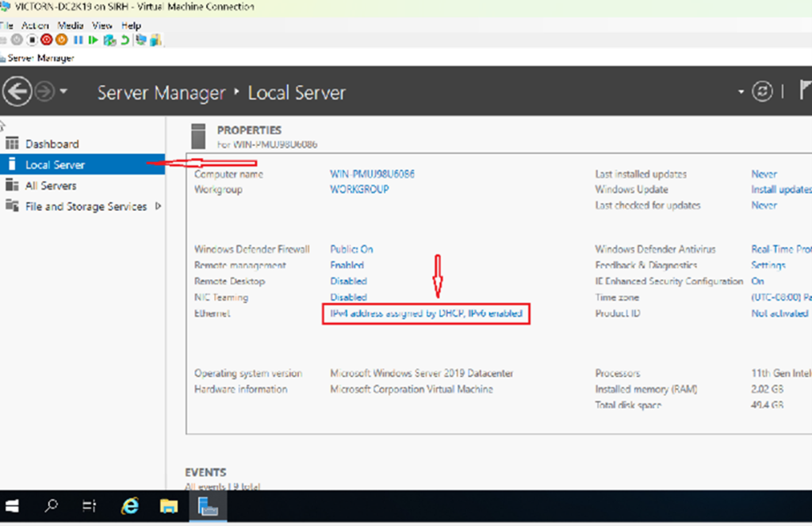Viewport: 812px width, 526px height.
Task: Select Local Server in the sidebar
Action: [x=82, y=164]
